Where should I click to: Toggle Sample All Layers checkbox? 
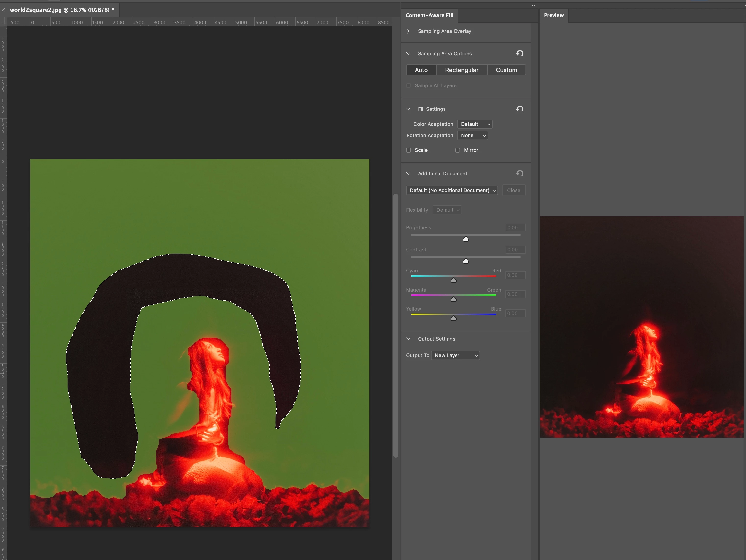pos(409,86)
